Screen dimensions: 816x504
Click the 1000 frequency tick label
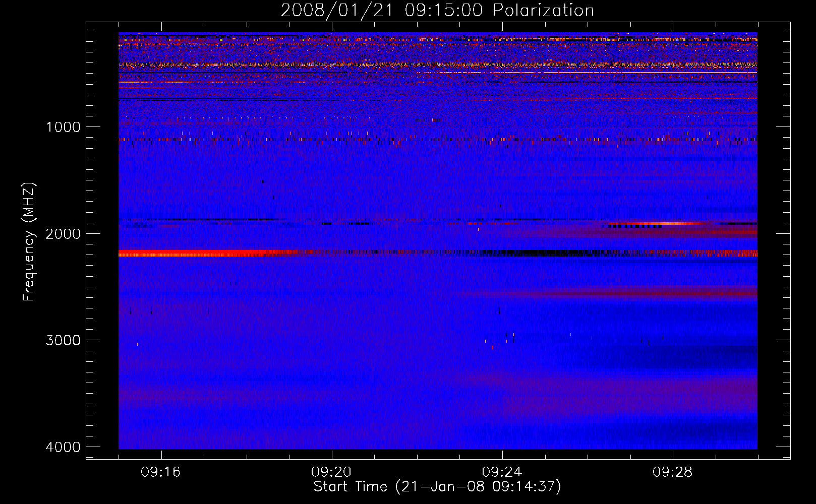63,127
